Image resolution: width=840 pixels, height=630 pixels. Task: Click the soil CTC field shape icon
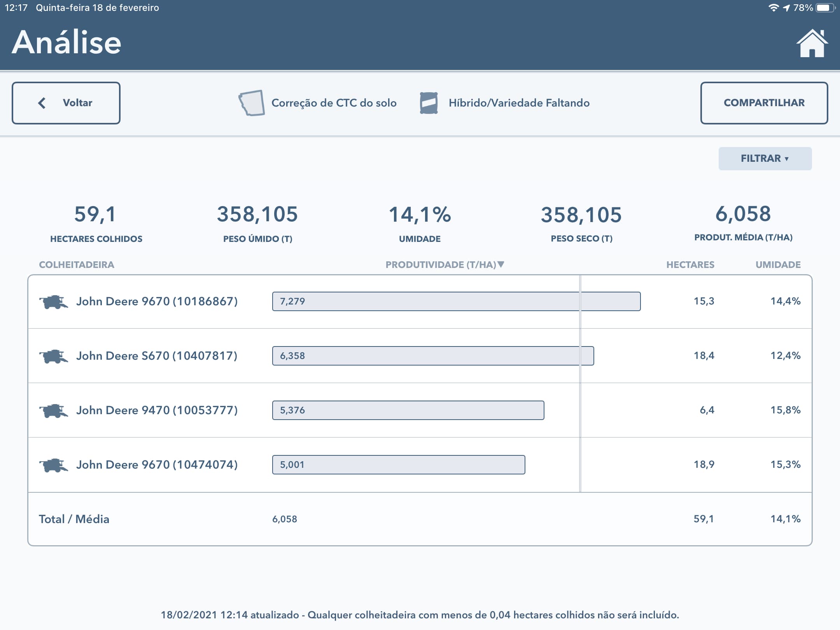tap(252, 103)
